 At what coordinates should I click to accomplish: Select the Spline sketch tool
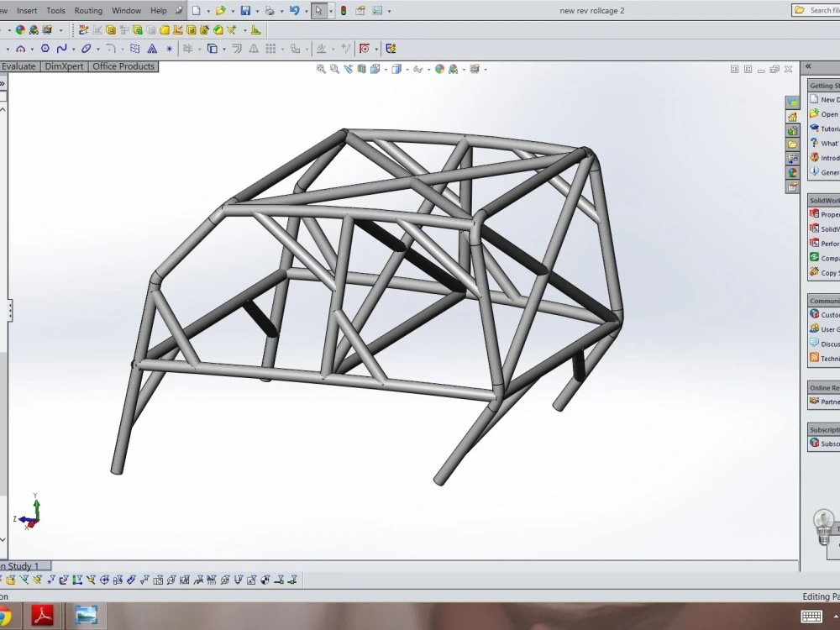(x=61, y=49)
